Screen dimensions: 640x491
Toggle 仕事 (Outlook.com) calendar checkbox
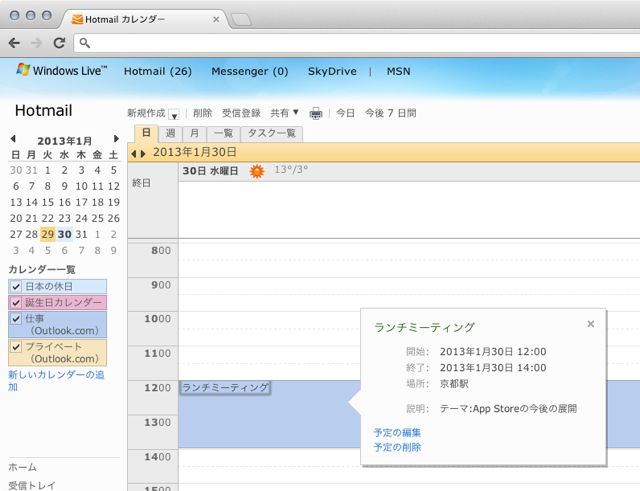tap(16, 319)
